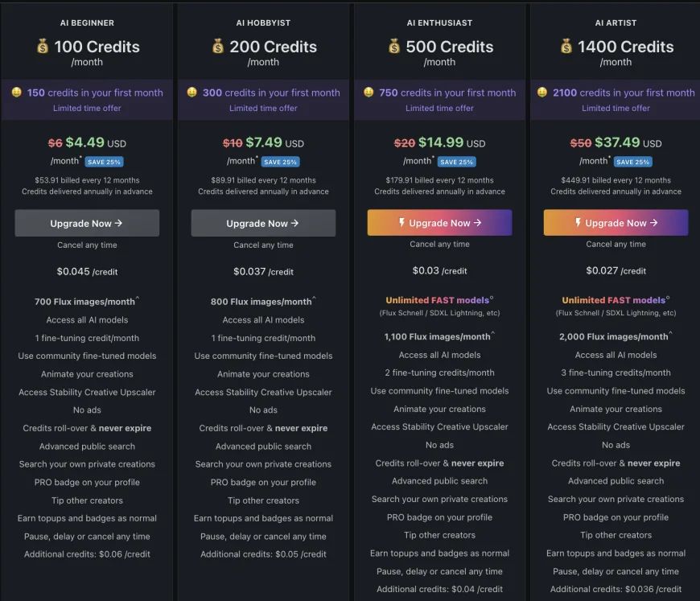Click the money bag icon beside 500 Credits
Viewport: 700px width, 601px height.
click(394, 47)
